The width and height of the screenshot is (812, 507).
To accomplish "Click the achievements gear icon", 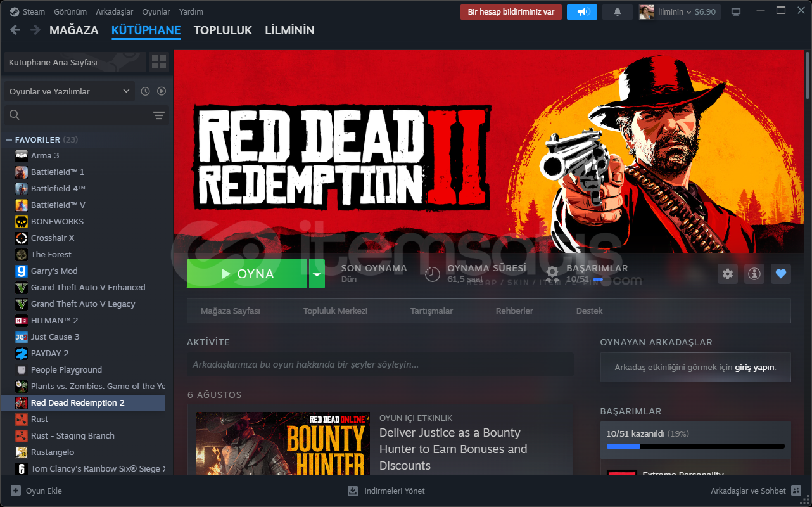I will tap(552, 274).
